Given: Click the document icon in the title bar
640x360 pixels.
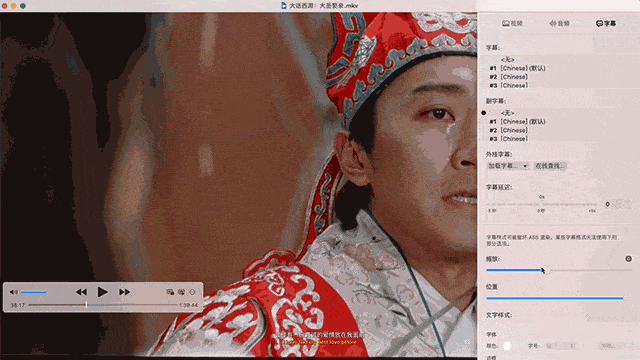Looking at the screenshot, I should [284, 6].
